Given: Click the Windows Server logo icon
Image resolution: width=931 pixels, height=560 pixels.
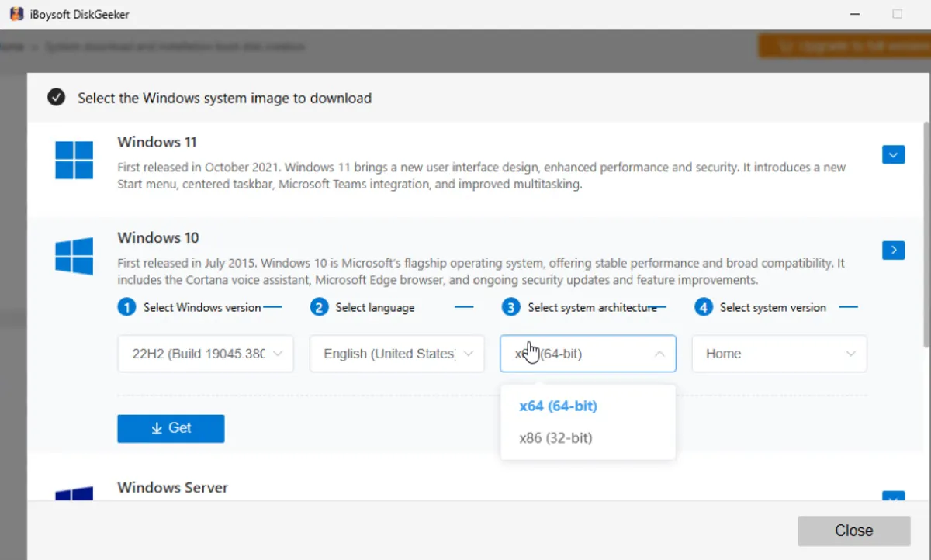Looking at the screenshot, I should point(74,494).
